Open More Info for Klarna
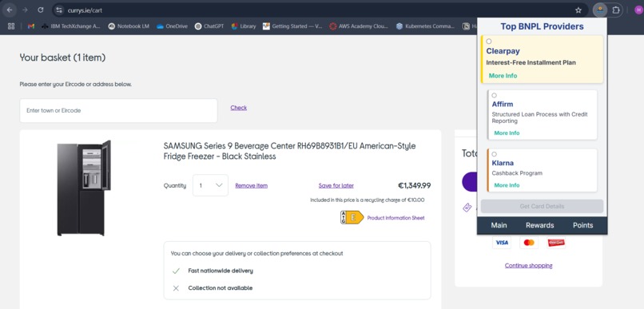The width and height of the screenshot is (644, 309). coord(507,185)
